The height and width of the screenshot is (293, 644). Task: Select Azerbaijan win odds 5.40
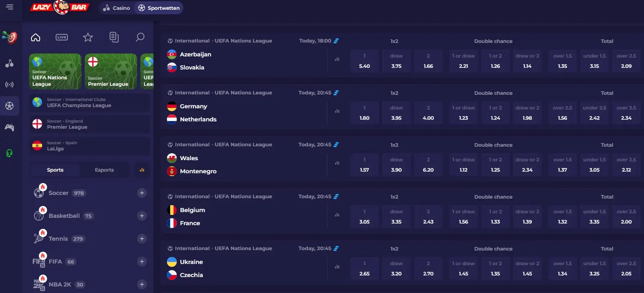point(365,61)
